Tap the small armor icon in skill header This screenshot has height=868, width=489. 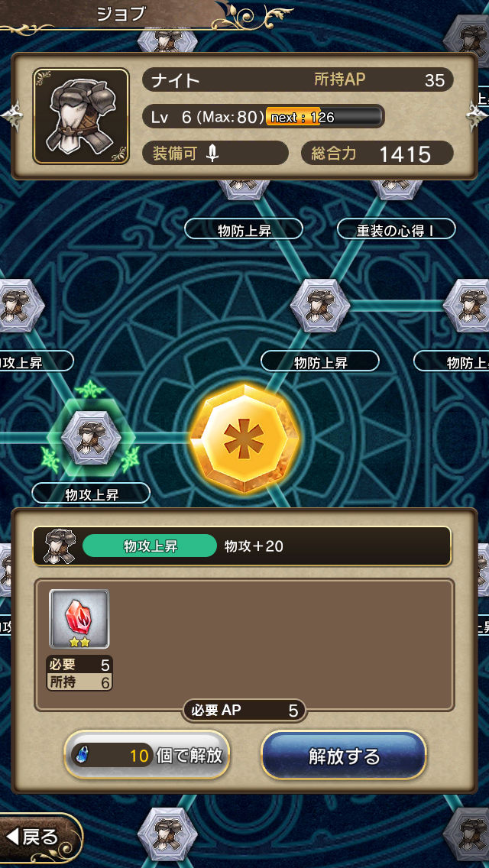pos(60,546)
